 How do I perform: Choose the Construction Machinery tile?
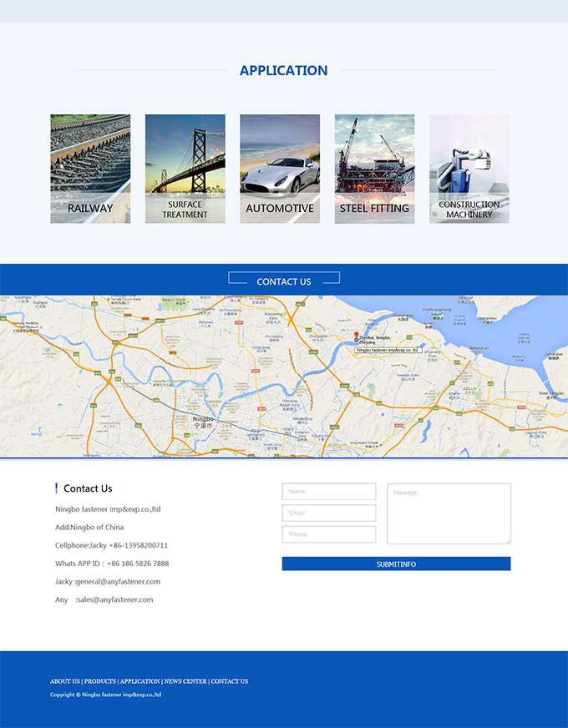click(x=469, y=169)
